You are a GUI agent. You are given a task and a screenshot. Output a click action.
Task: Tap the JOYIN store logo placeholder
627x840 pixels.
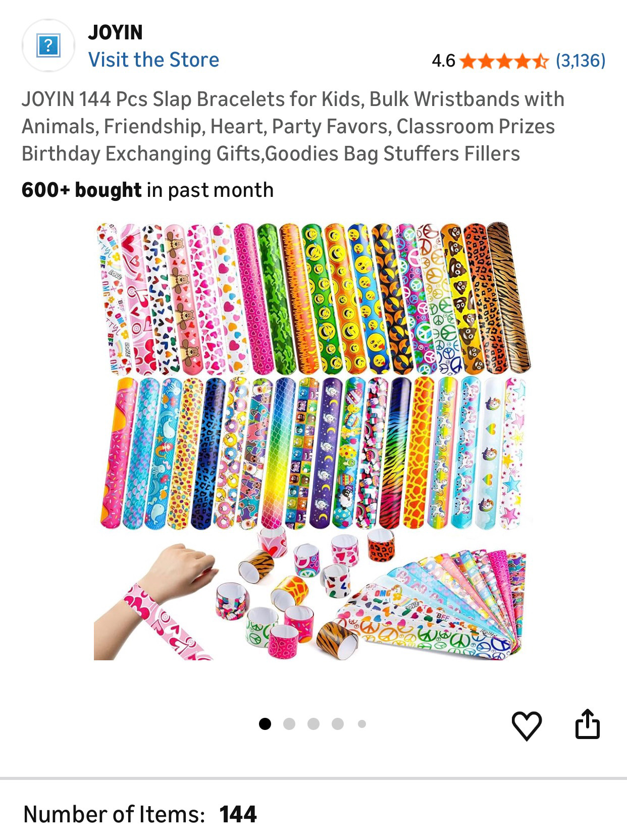pyautogui.click(x=48, y=46)
